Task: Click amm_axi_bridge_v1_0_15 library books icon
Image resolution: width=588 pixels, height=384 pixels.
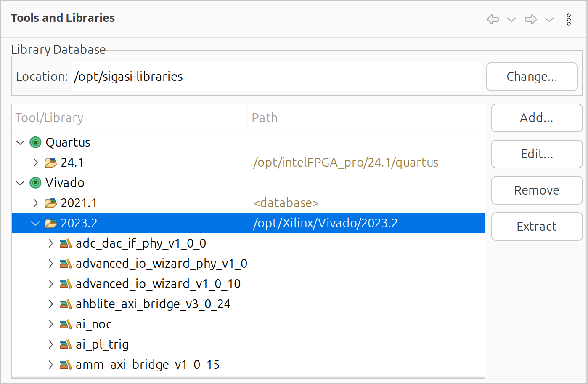Action: point(66,365)
